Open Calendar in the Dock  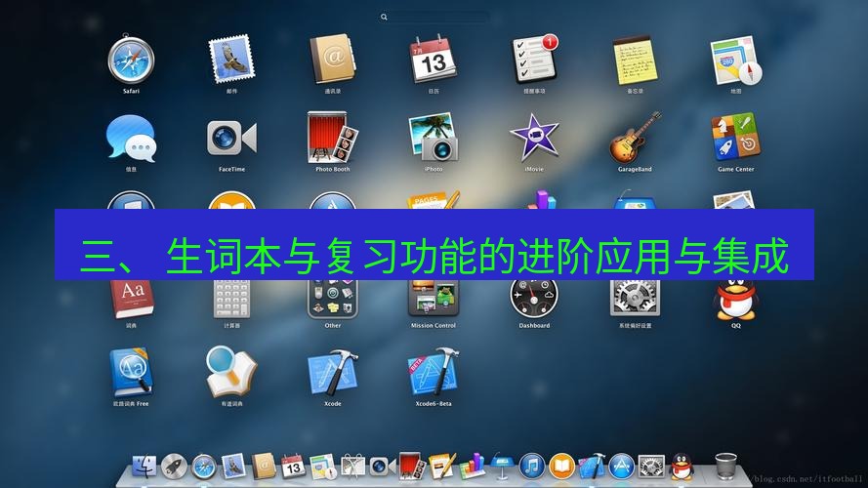293,467
